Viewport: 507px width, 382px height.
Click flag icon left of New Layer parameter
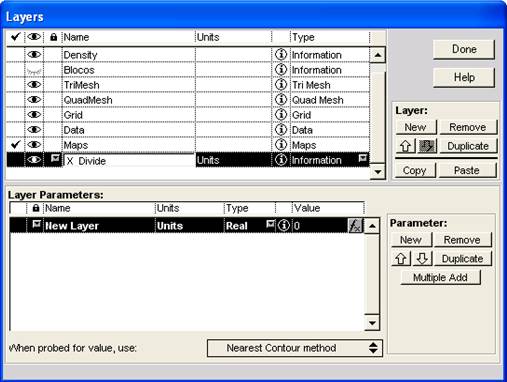[x=36, y=224]
